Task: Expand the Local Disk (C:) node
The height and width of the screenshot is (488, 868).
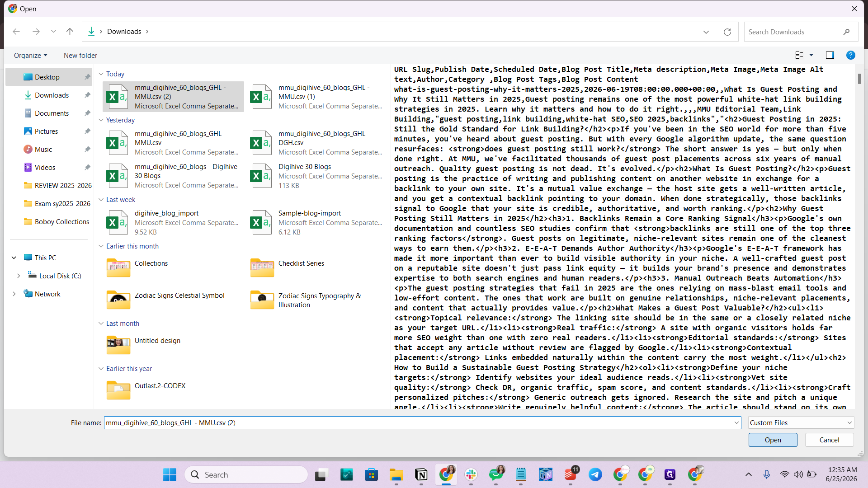Action: click(x=19, y=276)
